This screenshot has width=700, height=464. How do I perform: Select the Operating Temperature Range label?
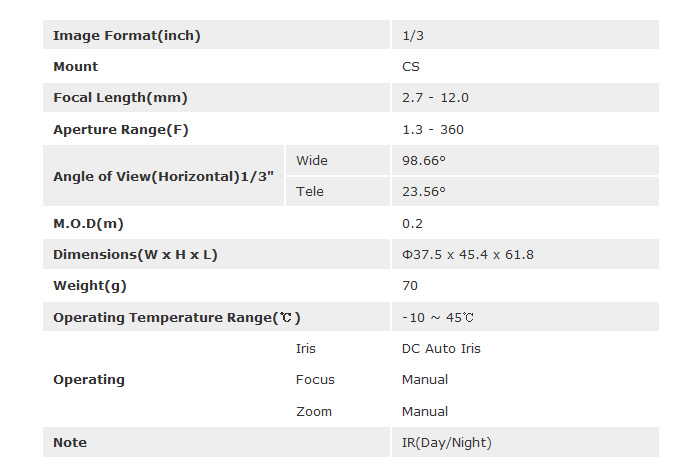pyautogui.click(x=177, y=318)
